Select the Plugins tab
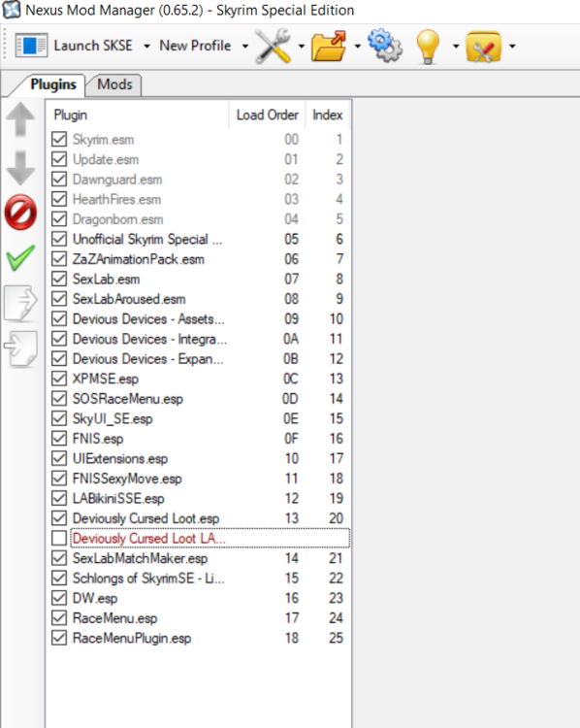 click(x=53, y=84)
